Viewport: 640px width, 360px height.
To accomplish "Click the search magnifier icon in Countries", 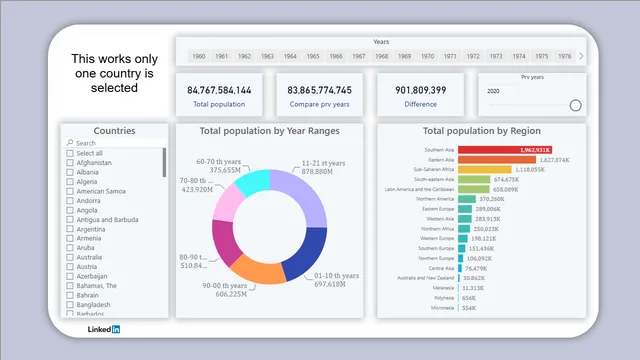I will 70,142.
